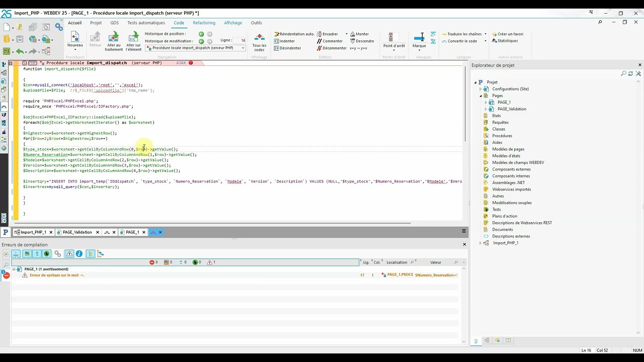
Task: Click the search magnifier in project explorer
Action: tap(624, 73)
